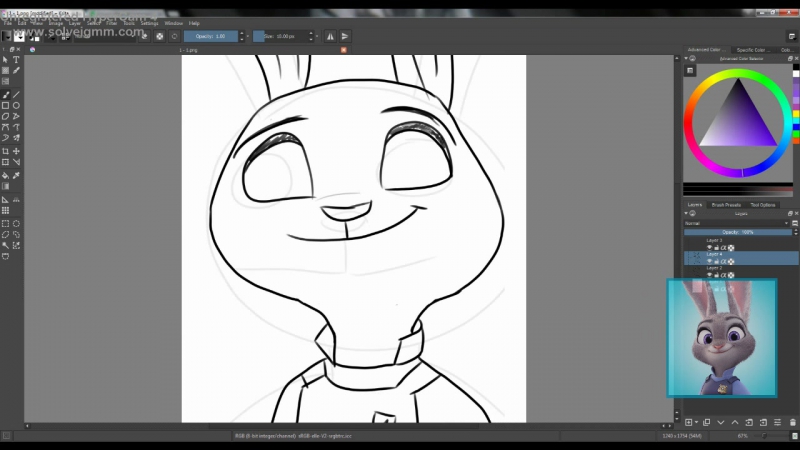Collapse the Advanced Color Selector docker
Image resolution: width=800 pixels, height=450 pixels.
[686, 59]
